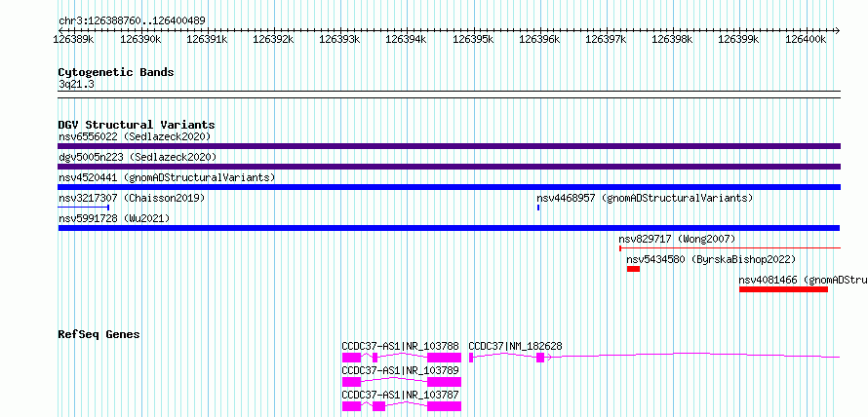Click the 126392k ruler tick label

[273, 39]
